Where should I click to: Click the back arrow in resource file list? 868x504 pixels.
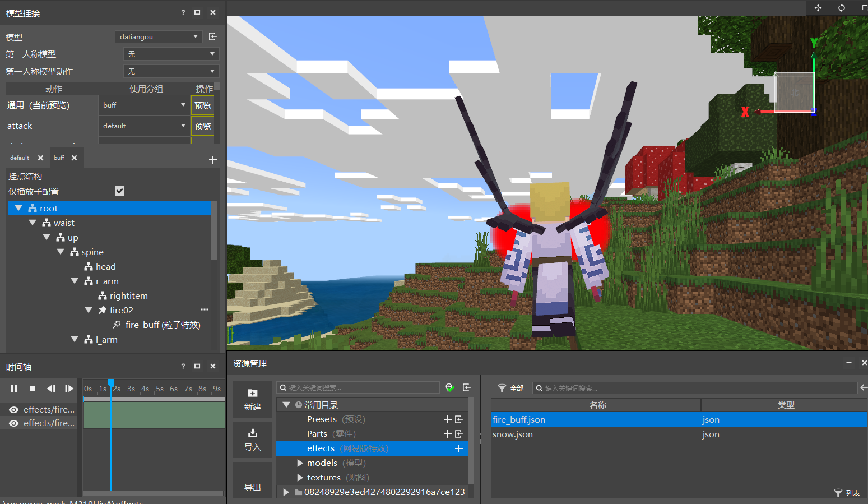(x=864, y=387)
